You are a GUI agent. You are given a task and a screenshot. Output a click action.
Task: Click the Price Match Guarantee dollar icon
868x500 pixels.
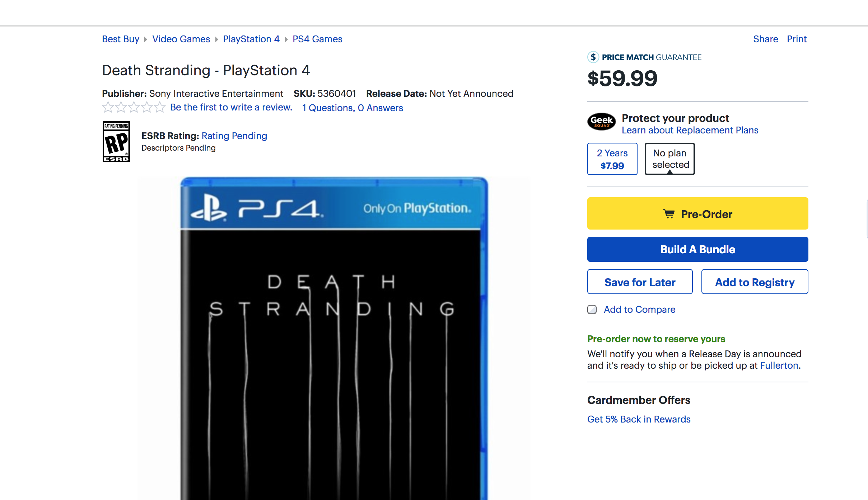pyautogui.click(x=593, y=57)
